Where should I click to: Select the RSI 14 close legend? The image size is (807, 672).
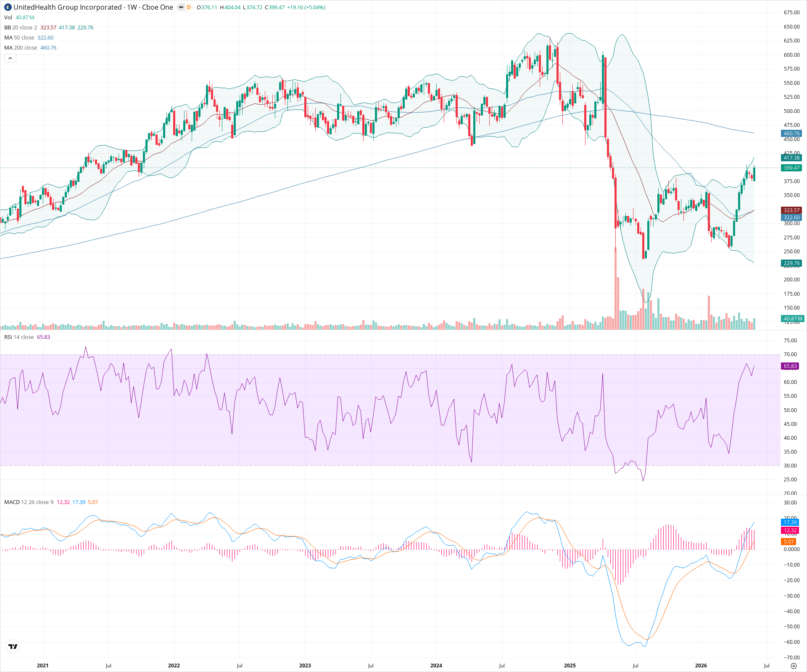tap(19, 337)
